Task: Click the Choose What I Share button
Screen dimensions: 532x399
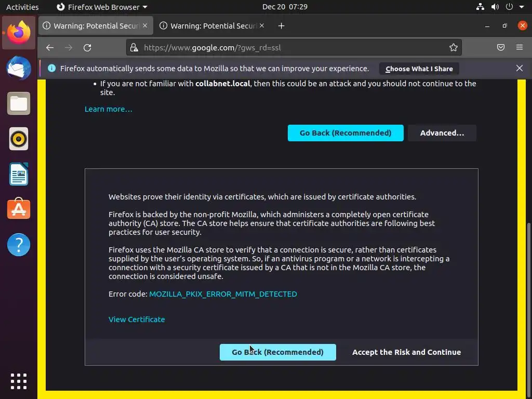Action: pos(419,69)
